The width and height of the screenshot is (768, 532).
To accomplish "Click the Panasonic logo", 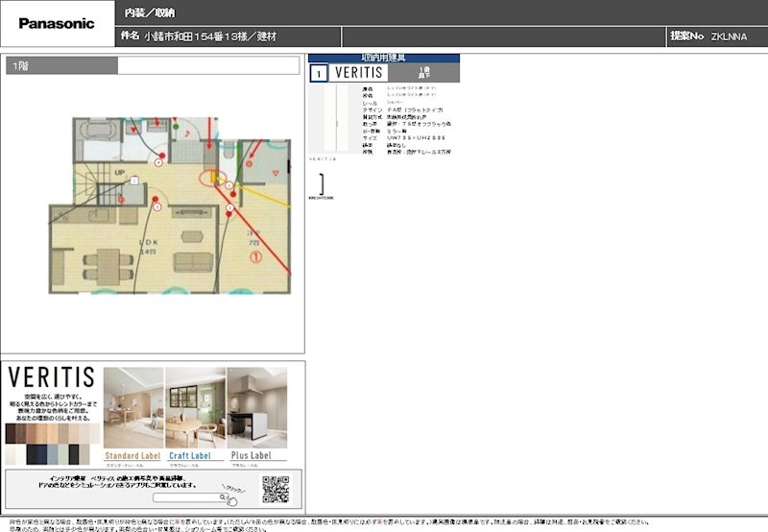I will point(57,23).
